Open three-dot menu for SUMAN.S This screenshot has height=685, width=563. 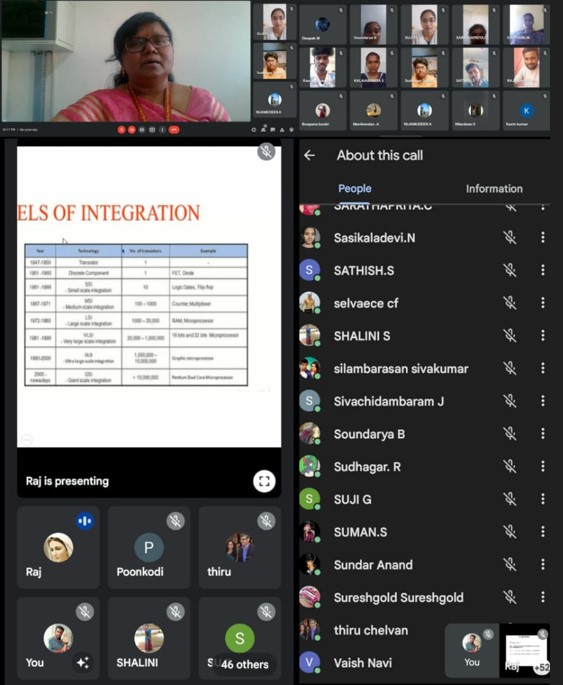543,532
